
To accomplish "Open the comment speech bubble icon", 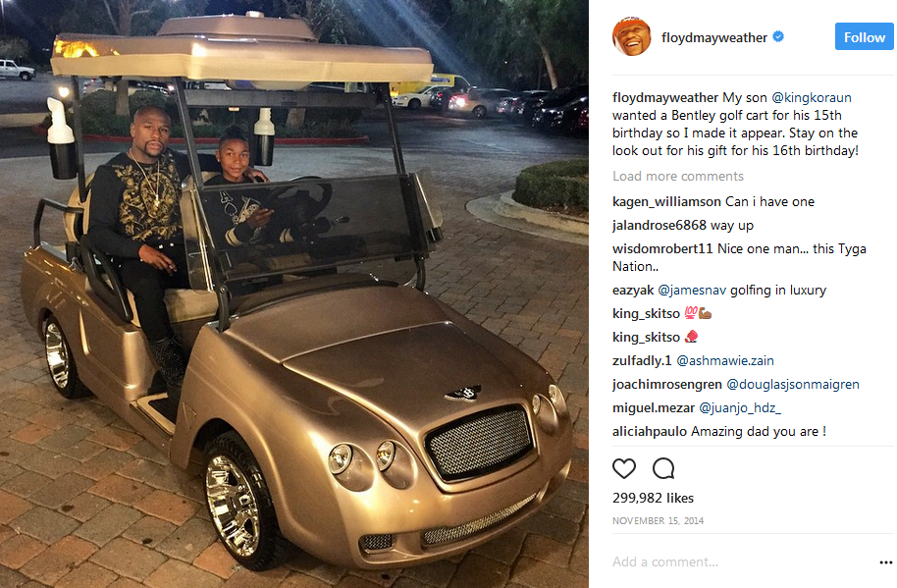I will coord(663,468).
